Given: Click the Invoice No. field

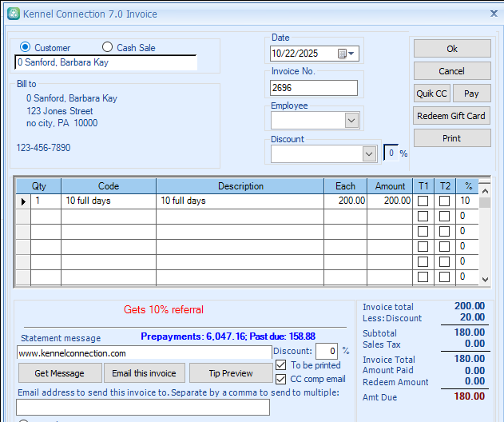Looking at the screenshot, I should tap(314, 88).
